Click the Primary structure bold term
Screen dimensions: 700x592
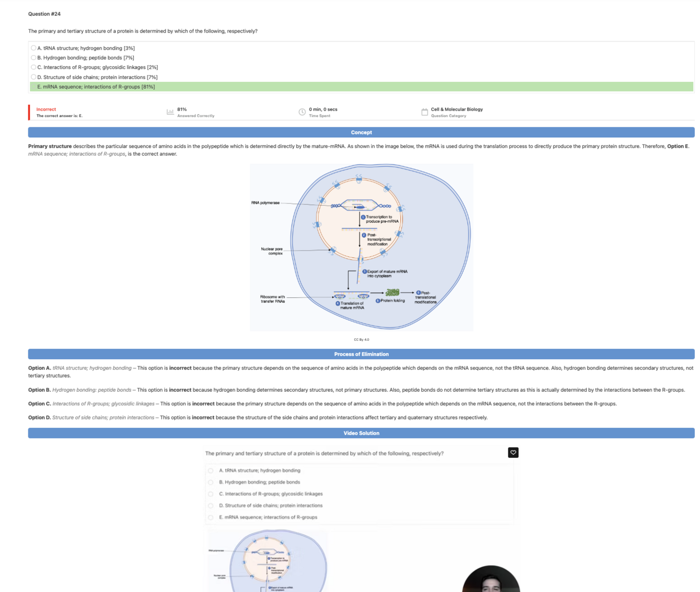pyautogui.click(x=50, y=146)
